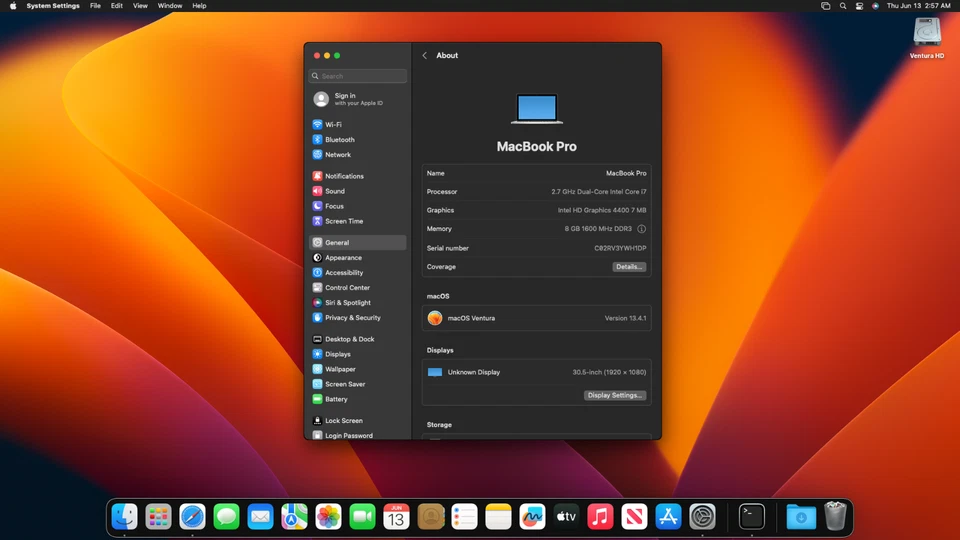
Task: Select Lock Screen in sidebar
Action: click(x=358, y=421)
